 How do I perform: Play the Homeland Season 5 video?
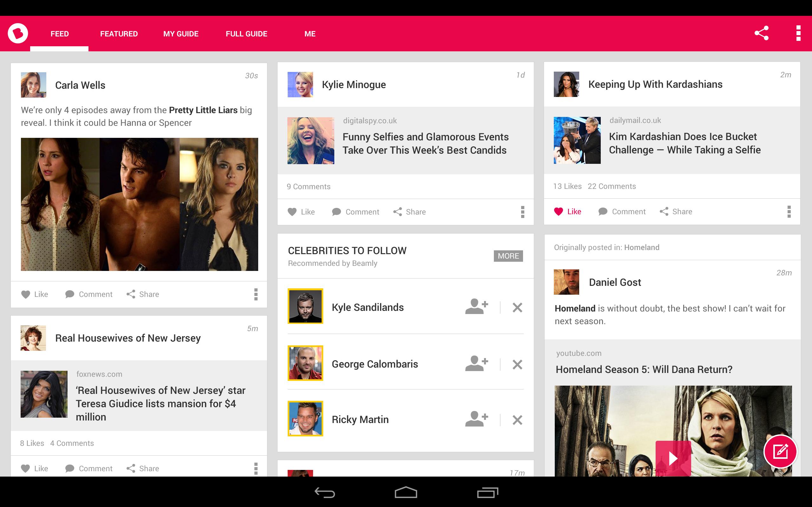tap(673, 458)
